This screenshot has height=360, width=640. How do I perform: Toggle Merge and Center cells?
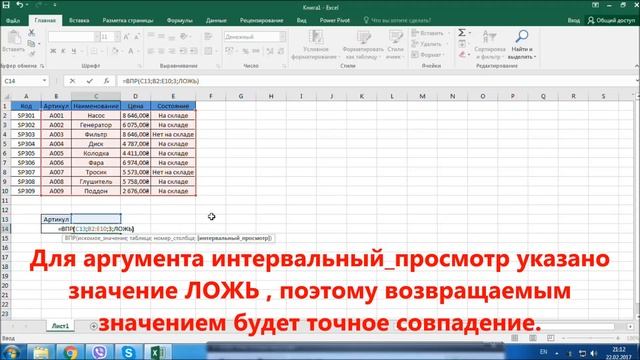pyautogui.click(x=209, y=51)
